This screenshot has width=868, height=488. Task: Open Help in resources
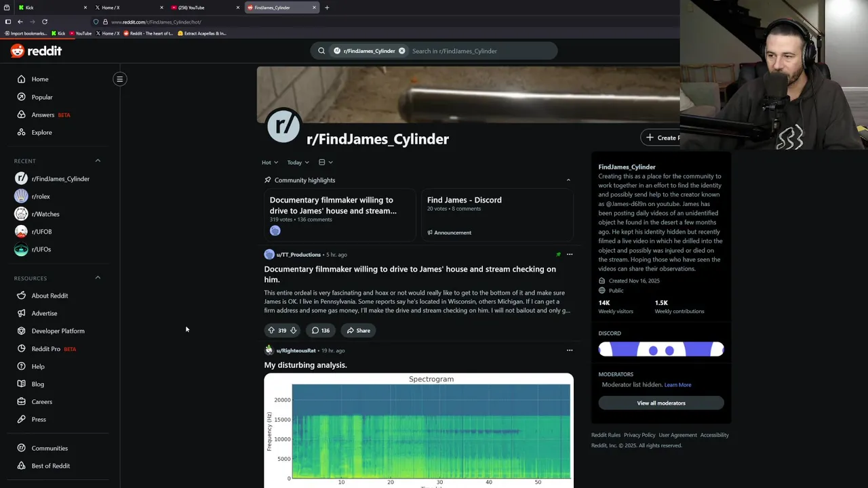(38, 366)
